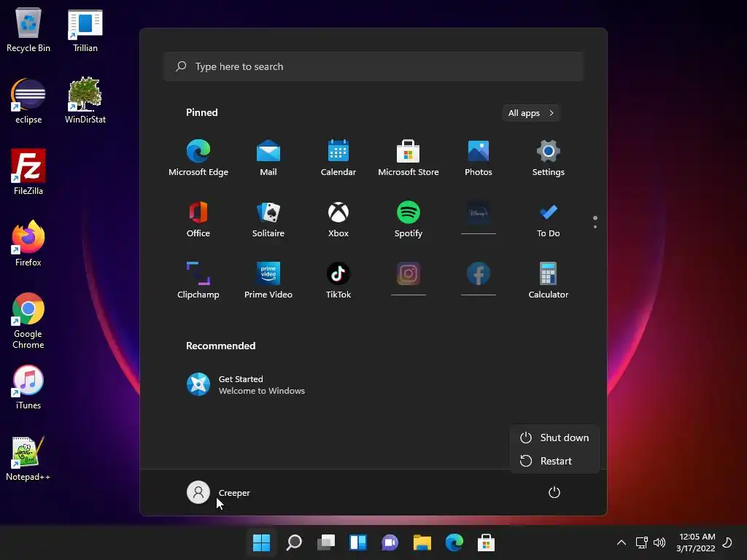Image resolution: width=747 pixels, height=560 pixels.
Task: Open Search from the taskbar
Action: [x=294, y=542]
